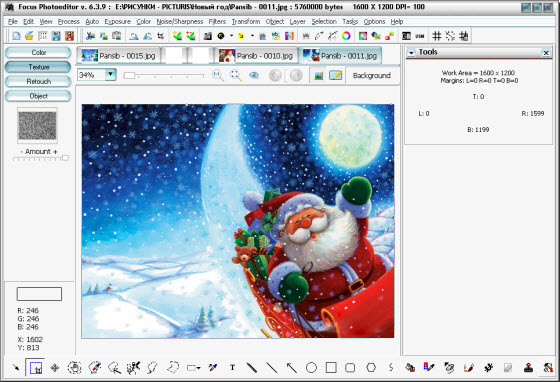Open the Transform menu
The image size is (560, 382).
(x=246, y=22)
